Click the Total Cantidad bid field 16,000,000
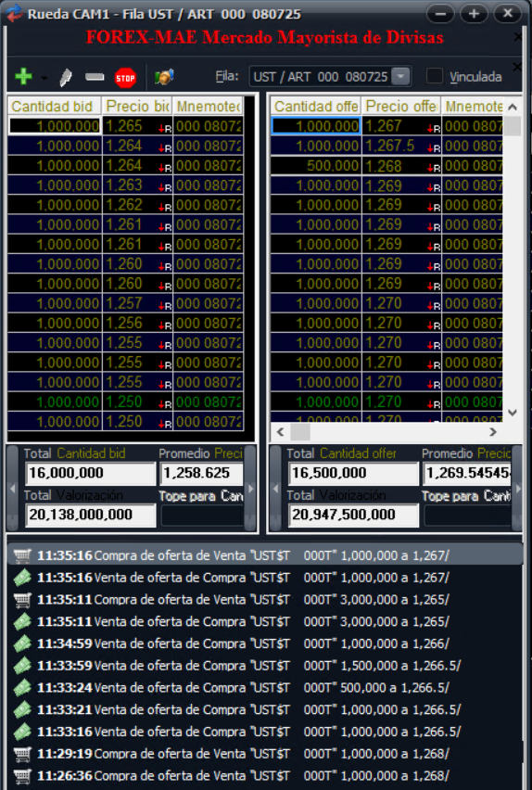The height and width of the screenshot is (790, 532). [90, 473]
